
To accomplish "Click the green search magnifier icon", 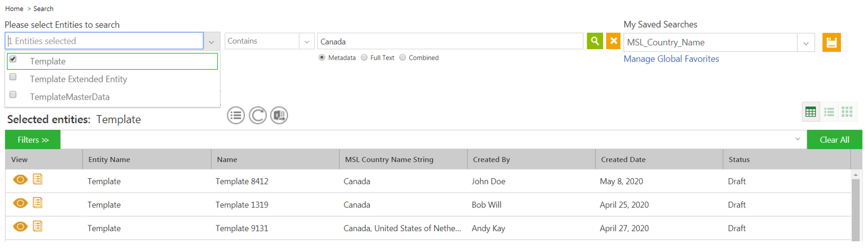I will click(x=594, y=41).
